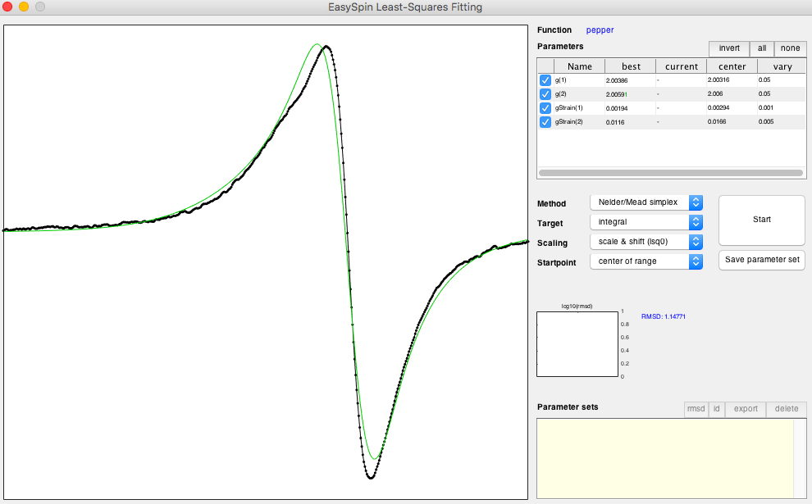The width and height of the screenshot is (812, 504).
Task: Click the parameters table horizontal scrollbar
Action: pos(671,173)
